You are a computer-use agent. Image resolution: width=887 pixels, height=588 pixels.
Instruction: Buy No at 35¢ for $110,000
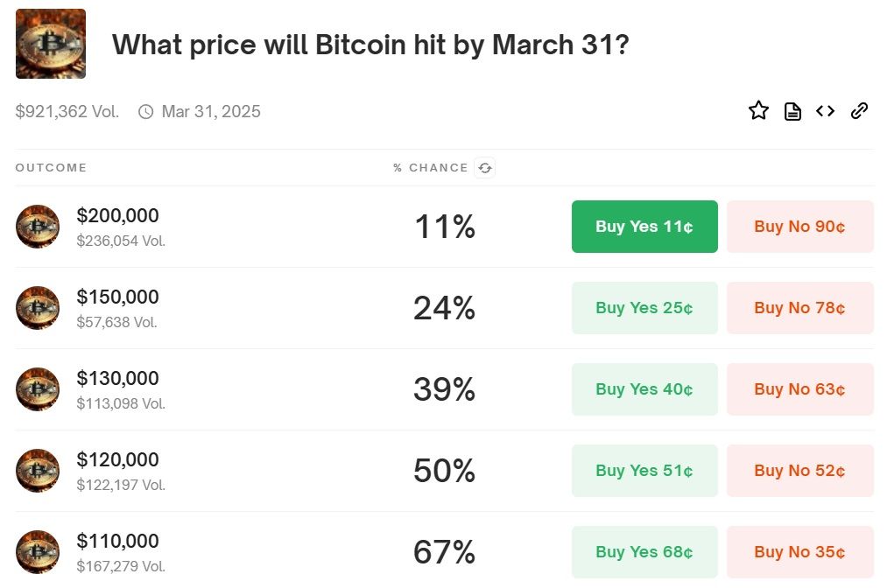(799, 552)
